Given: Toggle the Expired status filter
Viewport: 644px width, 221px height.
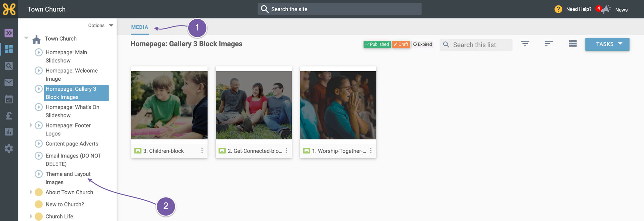Looking at the screenshot, I should (423, 44).
